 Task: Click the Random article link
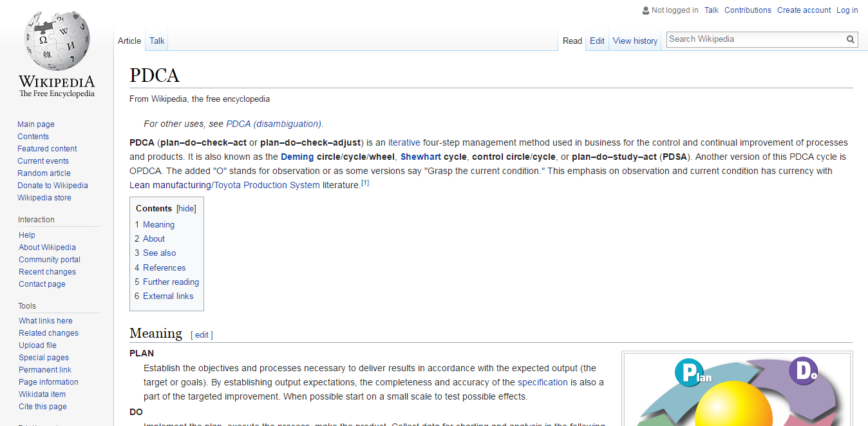pos(44,173)
